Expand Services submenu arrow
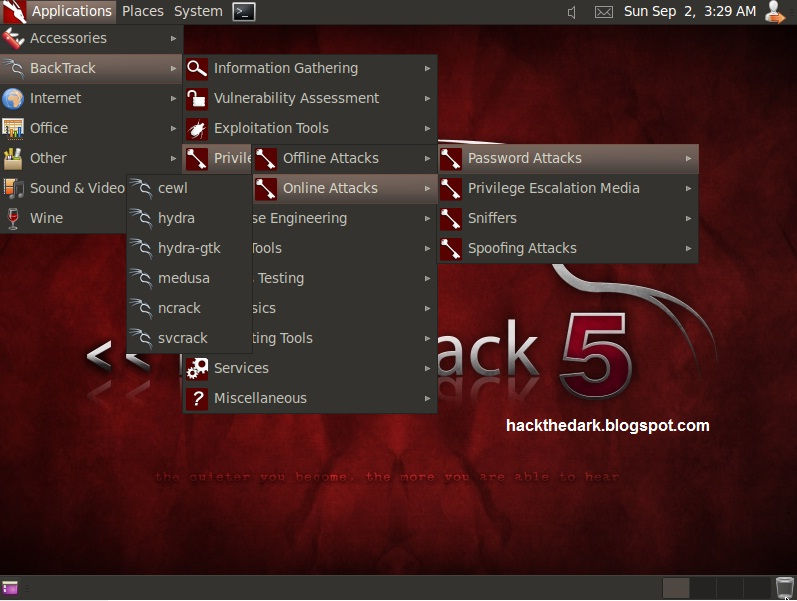The height and width of the screenshot is (601, 797). [427, 368]
